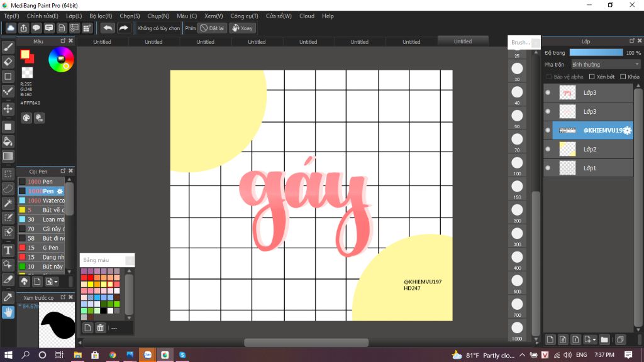Select the Select Pen tool
644x362 pixels.
pyautogui.click(x=8, y=217)
